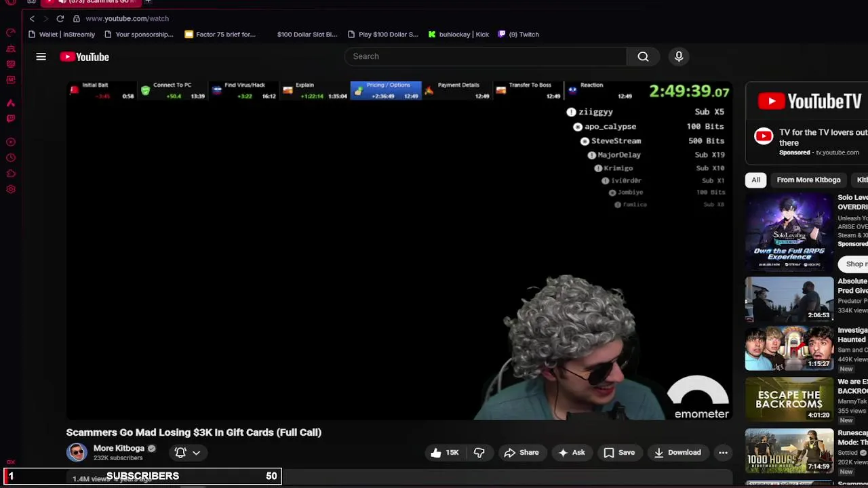Screen dimensions: 868x488
Task: Open More Kitboga channel name link
Action: coord(119,448)
